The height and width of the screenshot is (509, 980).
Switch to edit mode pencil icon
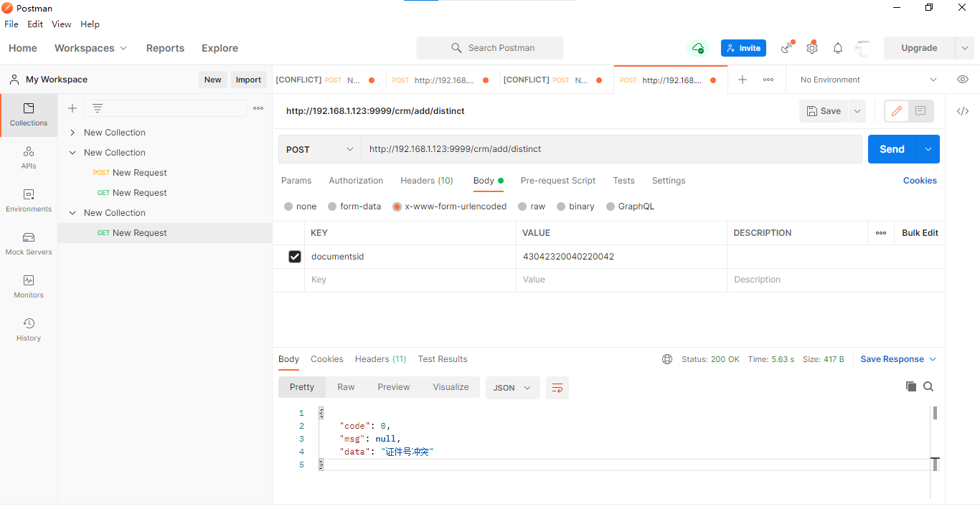point(897,111)
